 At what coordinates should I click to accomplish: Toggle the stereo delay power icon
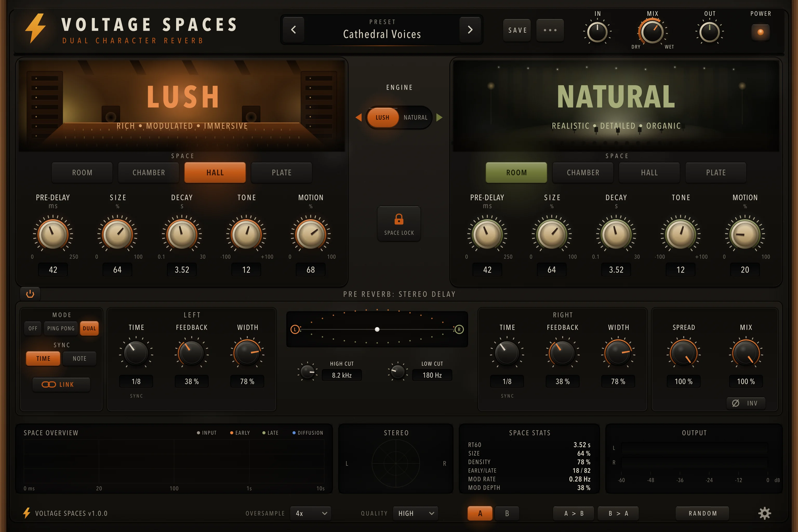[x=30, y=294]
